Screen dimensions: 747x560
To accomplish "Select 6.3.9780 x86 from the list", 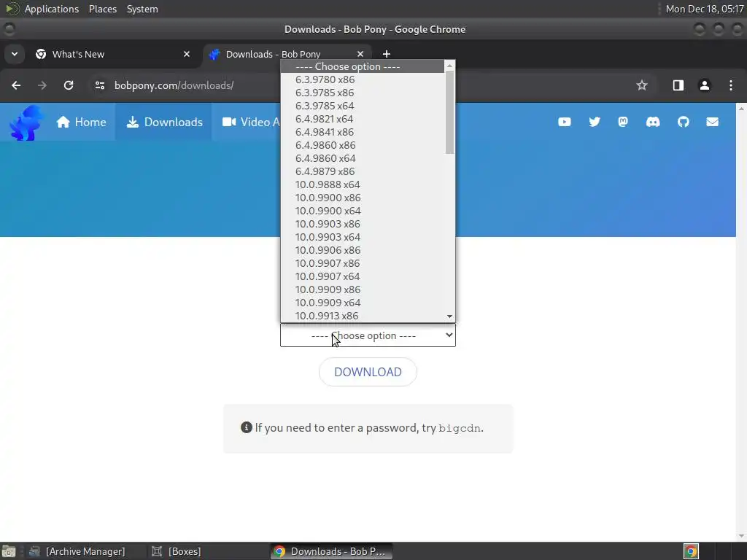I will pyautogui.click(x=363, y=79).
